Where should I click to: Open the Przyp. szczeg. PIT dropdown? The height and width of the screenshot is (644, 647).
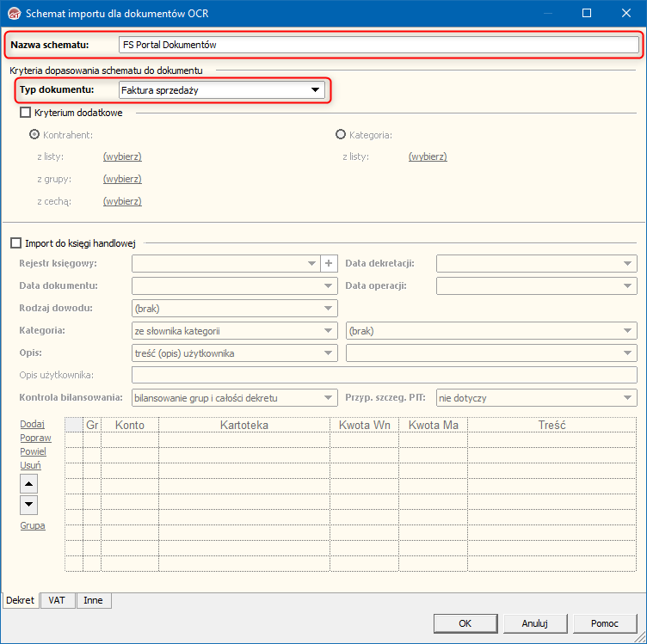[536, 398]
